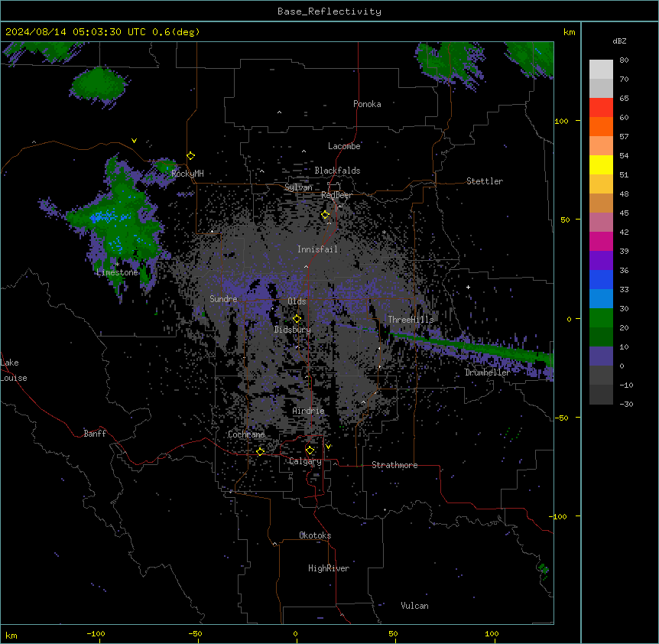Select the bottom-axis -50 km tick label
The width and height of the screenshot is (659, 644).
(195, 633)
